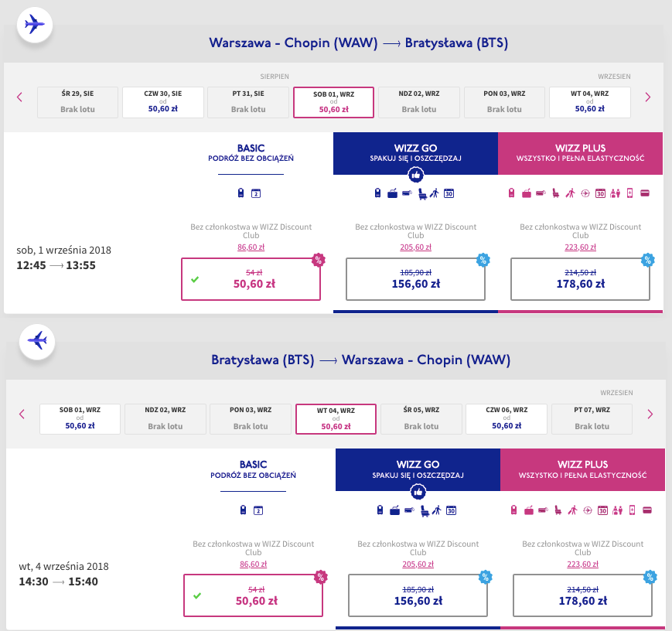Click the mobile phone icon in outbound WIZZ PLUS
The width and height of the screenshot is (672, 631).
[629, 193]
